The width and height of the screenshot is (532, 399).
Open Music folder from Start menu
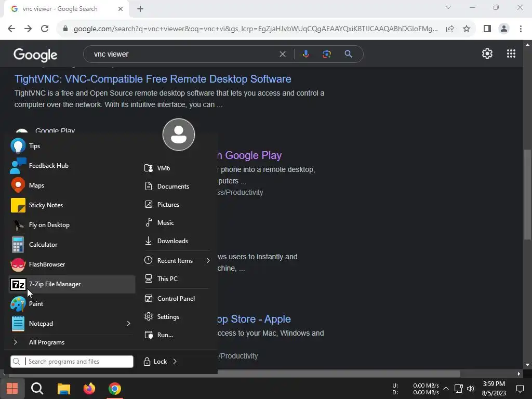(x=177, y=222)
